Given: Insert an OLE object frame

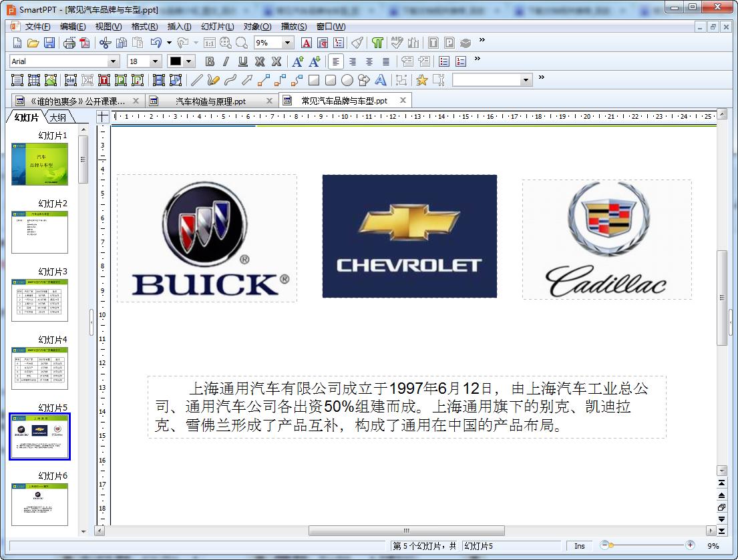Looking at the screenshot, I should (x=71, y=80).
